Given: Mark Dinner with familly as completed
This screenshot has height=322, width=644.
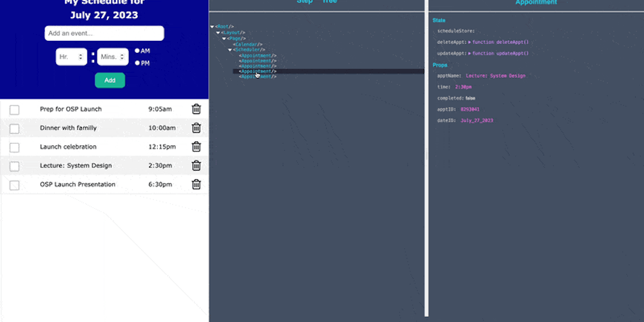Looking at the screenshot, I should (14, 129).
